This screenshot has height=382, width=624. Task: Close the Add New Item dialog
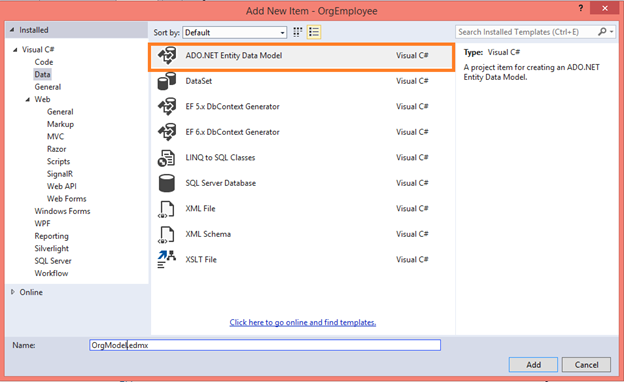(605, 8)
